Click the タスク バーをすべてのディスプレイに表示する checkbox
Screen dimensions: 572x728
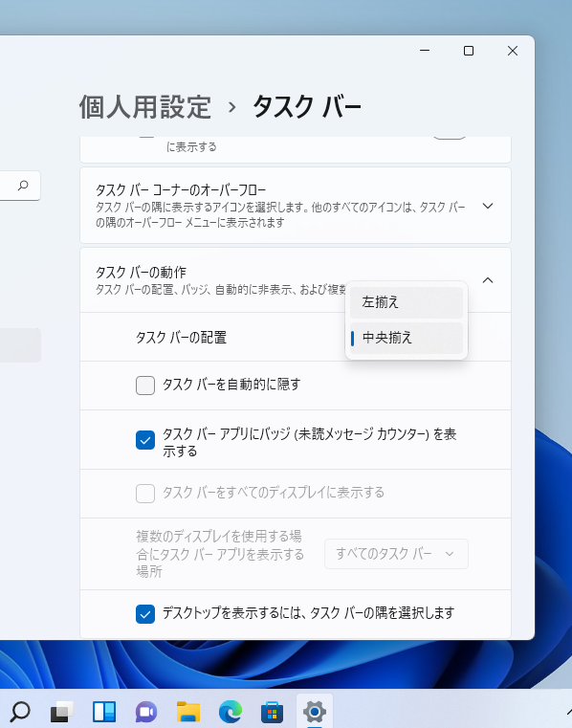(x=145, y=494)
